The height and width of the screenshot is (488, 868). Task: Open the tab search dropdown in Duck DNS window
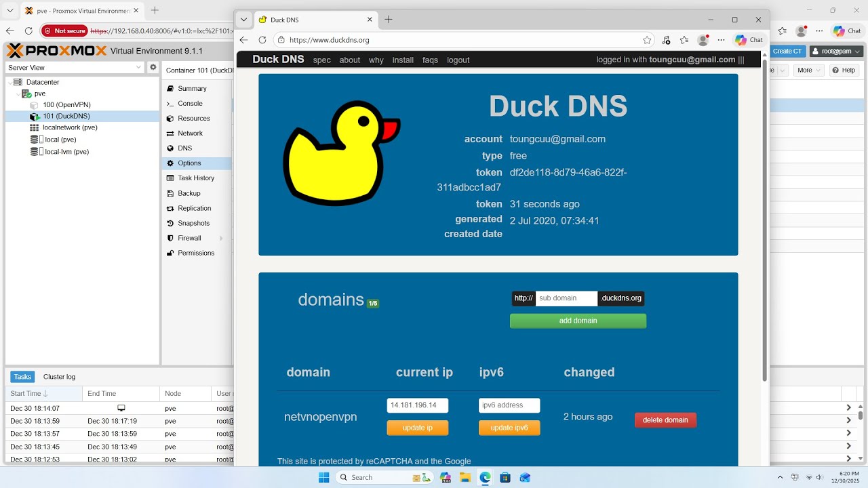pos(243,20)
